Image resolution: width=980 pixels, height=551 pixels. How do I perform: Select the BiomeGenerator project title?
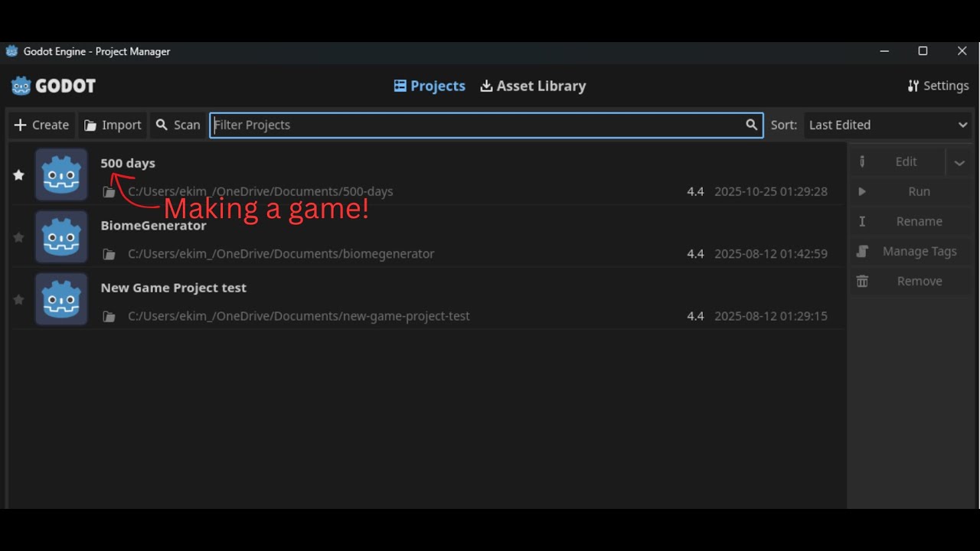pyautogui.click(x=153, y=225)
